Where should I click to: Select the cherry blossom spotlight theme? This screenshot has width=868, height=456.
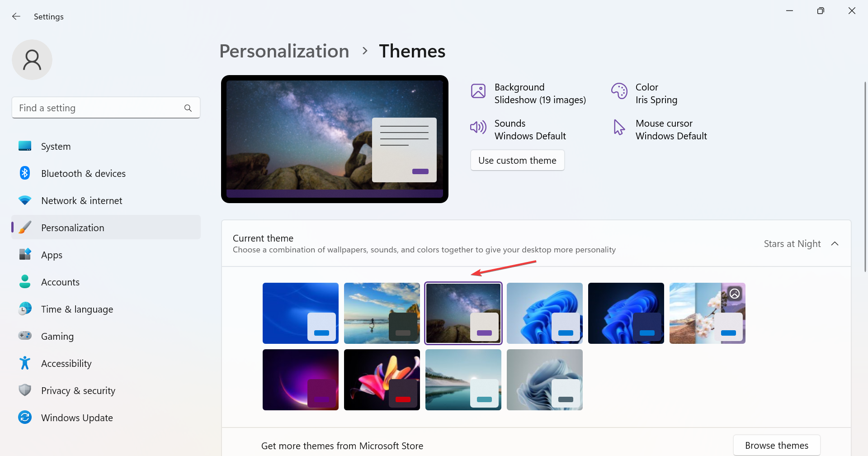708,313
